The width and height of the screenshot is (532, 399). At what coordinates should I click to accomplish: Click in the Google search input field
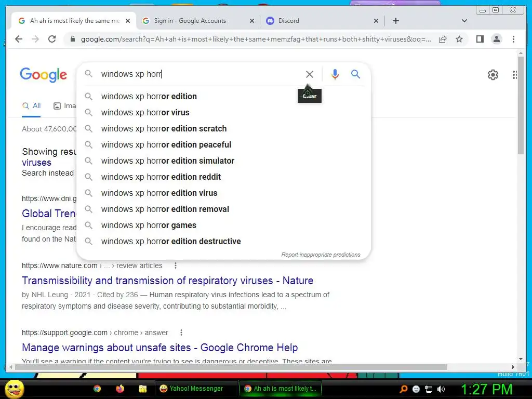pyautogui.click(x=200, y=74)
